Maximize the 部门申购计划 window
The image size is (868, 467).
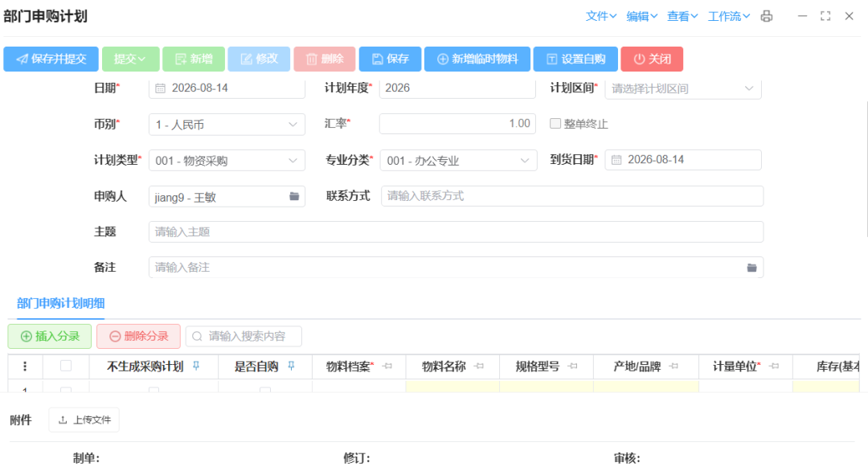pos(825,16)
